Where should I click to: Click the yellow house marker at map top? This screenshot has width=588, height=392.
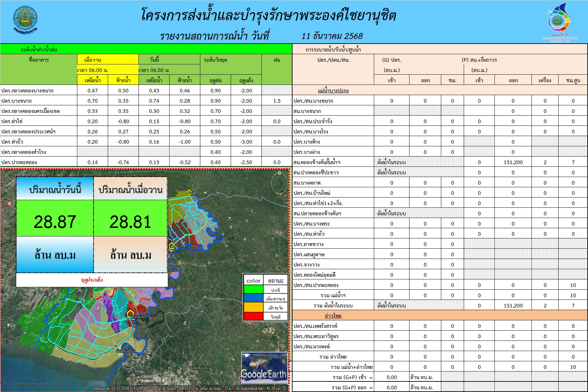pos(189,192)
